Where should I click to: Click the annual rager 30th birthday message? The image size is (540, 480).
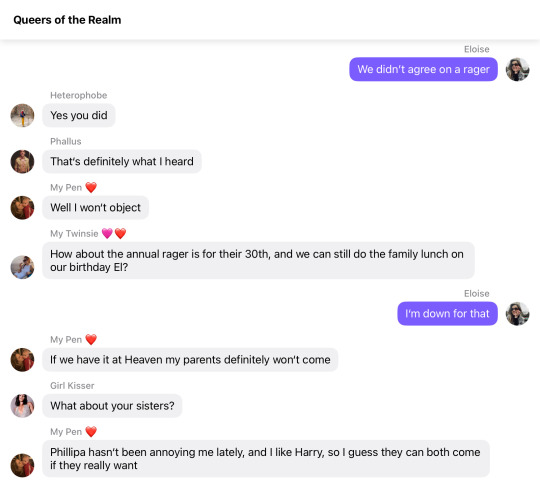258,260
